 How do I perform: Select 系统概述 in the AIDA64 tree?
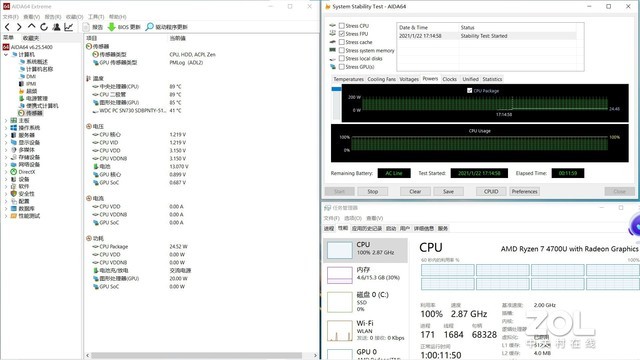click(37, 62)
